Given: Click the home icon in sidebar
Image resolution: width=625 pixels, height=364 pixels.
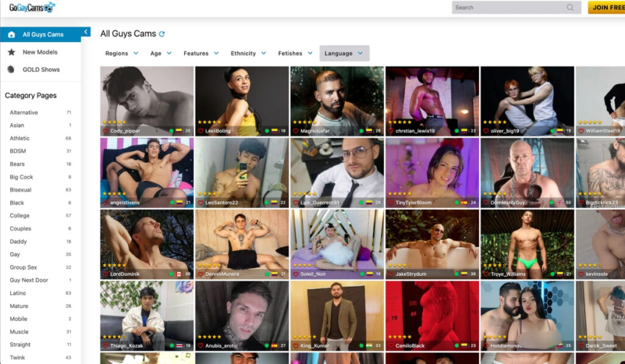Looking at the screenshot, I should pos(12,35).
